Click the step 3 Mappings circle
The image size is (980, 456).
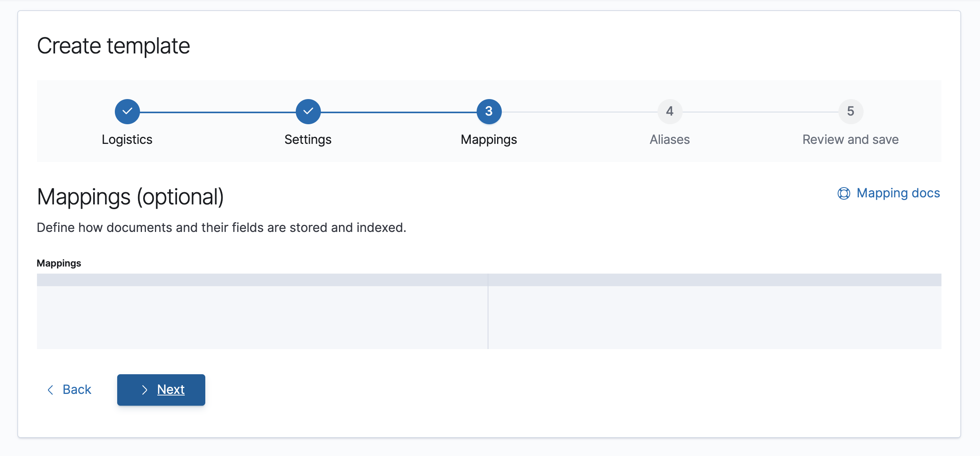489,112
